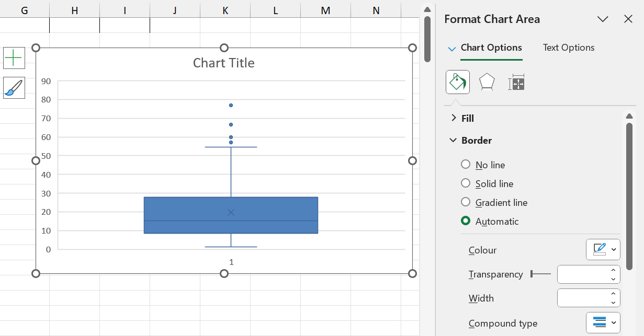Open Chart Styles paintbrush icon
The height and width of the screenshot is (336, 644).
point(14,88)
